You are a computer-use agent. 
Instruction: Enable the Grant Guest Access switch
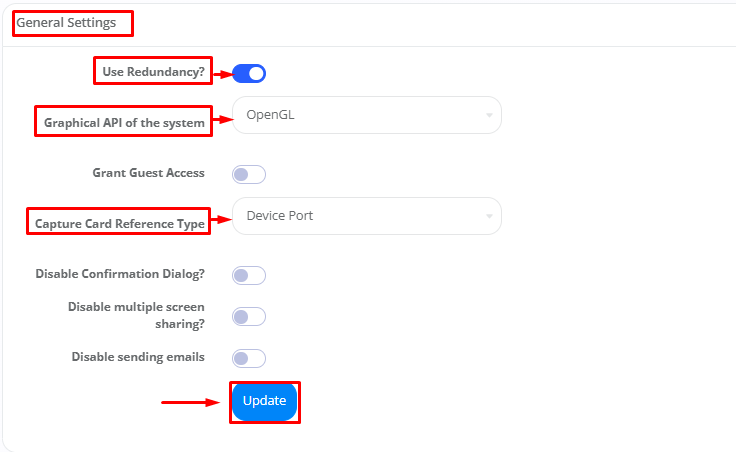pos(249,175)
